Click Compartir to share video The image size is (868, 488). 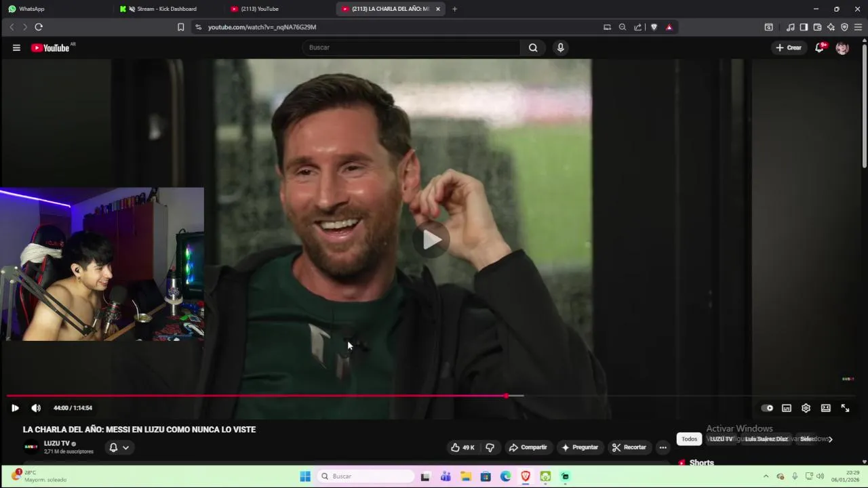(528, 447)
